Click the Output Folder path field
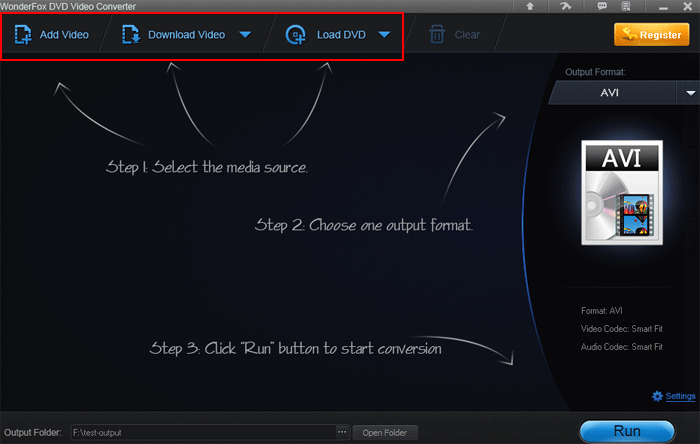 tap(203, 432)
